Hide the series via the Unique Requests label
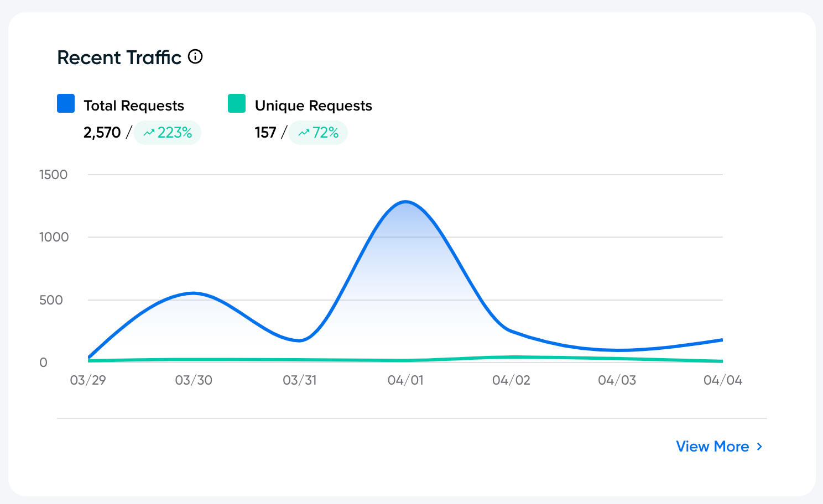Viewport: 823px width, 504px height. coord(313,106)
